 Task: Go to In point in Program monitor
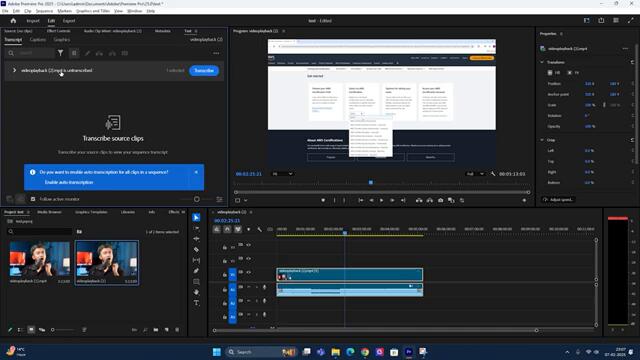[x=360, y=200]
